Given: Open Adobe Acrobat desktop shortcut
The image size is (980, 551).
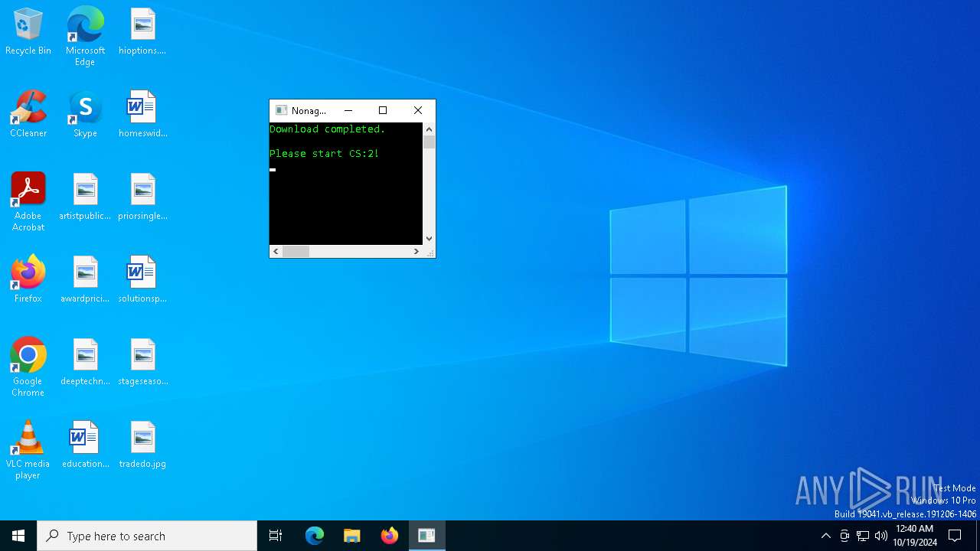Looking at the screenshot, I should coord(28,202).
